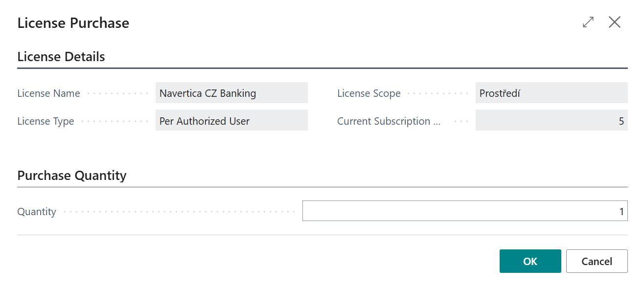The width and height of the screenshot is (644, 289).
Task: Click the Cancel button
Action: [597, 261]
